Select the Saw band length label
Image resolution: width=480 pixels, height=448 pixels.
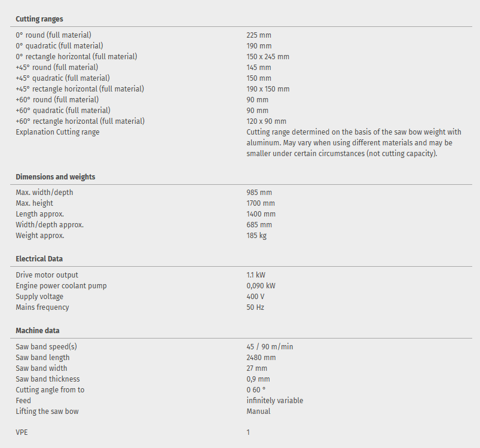click(x=43, y=358)
